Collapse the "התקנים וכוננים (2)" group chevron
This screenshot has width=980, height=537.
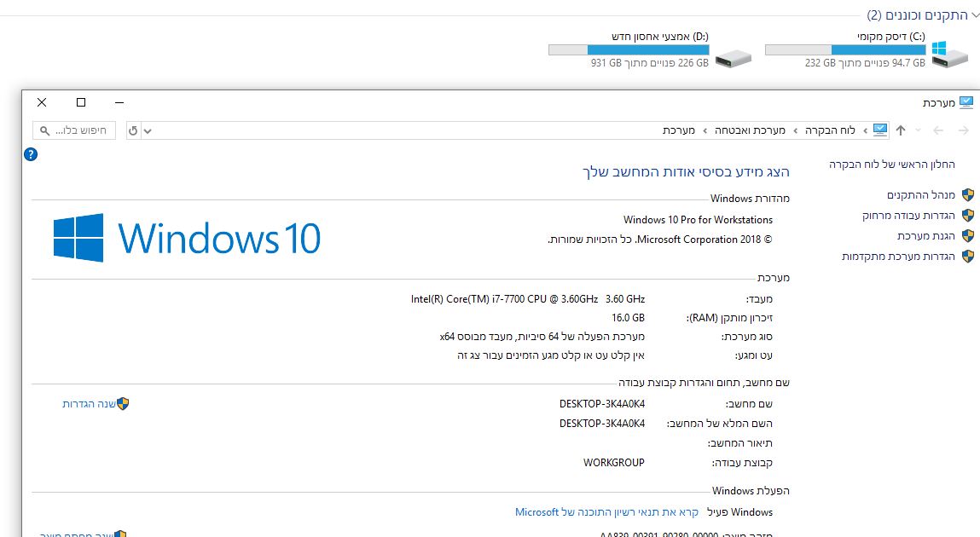click(974, 15)
